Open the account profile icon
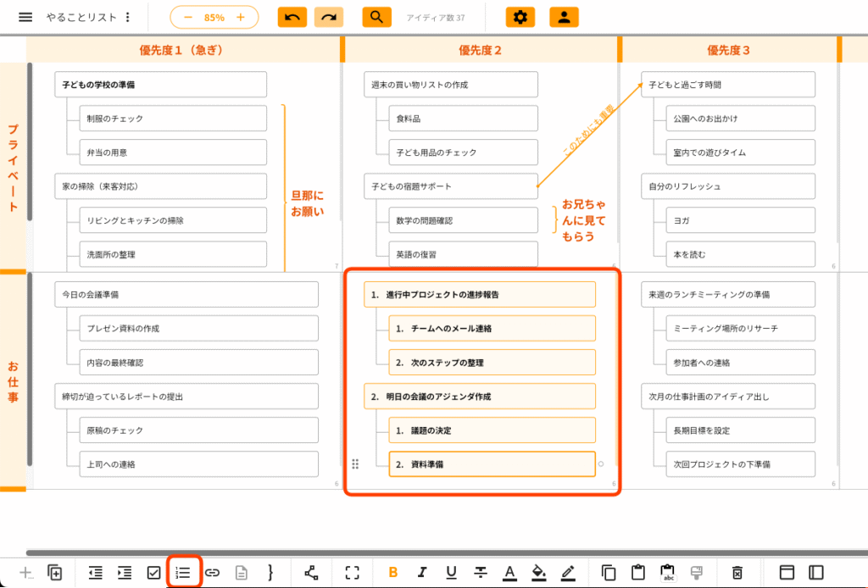Image resolution: width=868 pixels, height=588 pixels. (x=563, y=16)
